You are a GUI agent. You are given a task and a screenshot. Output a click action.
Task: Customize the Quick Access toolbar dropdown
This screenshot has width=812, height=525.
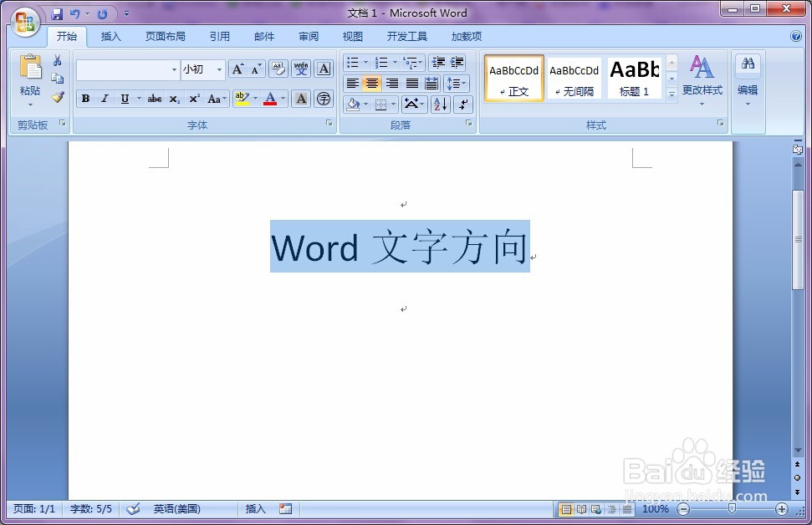(127, 14)
